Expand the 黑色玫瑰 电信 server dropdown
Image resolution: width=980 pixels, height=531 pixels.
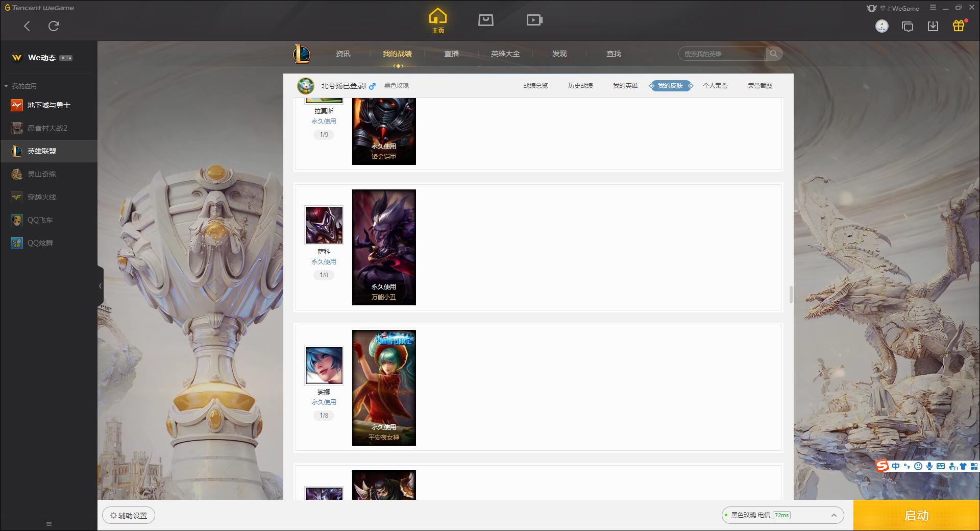782,515
